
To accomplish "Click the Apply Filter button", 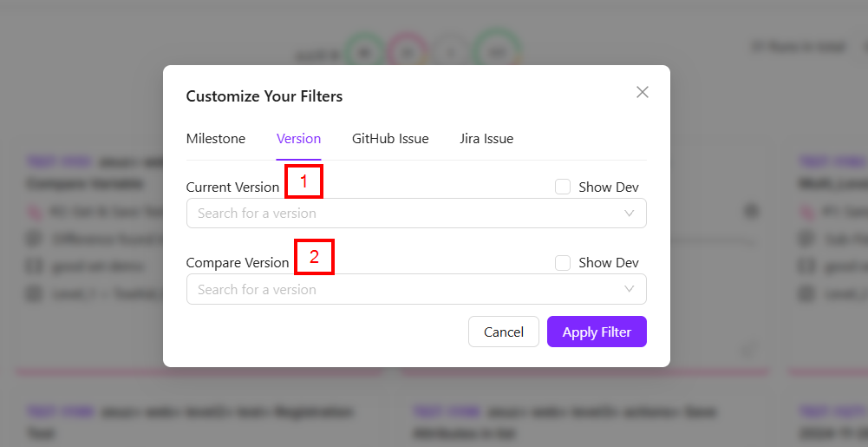I will point(597,332).
